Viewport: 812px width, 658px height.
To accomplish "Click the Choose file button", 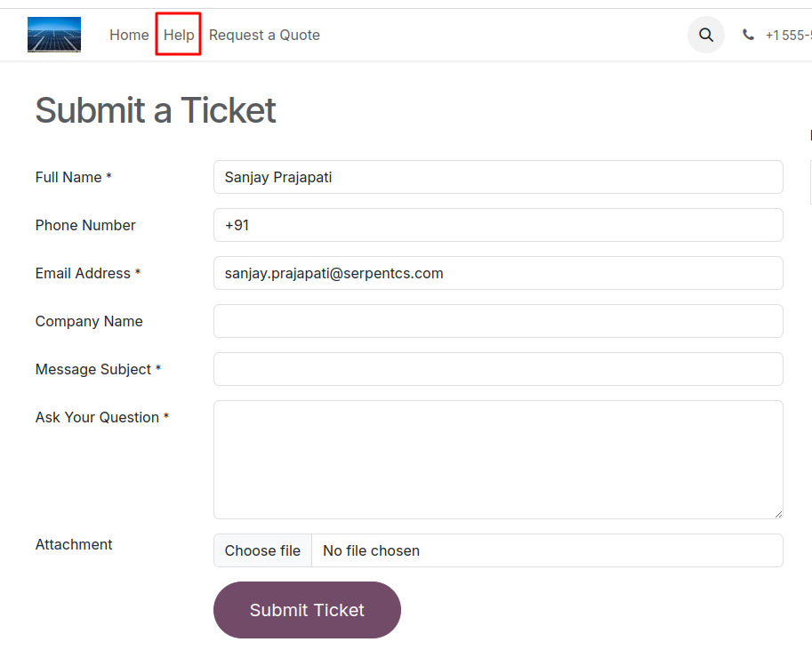I will coord(262,550).
